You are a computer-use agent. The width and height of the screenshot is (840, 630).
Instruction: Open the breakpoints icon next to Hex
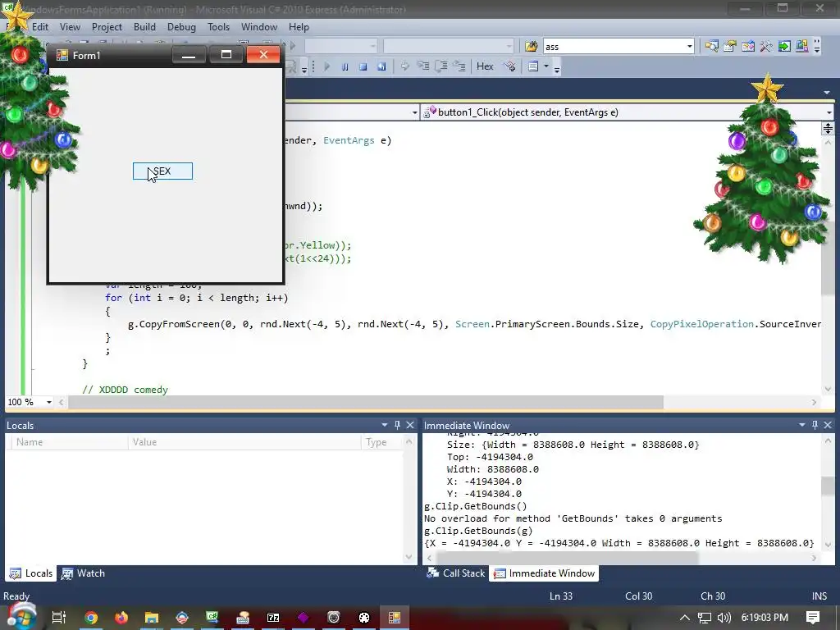pyautogui.click(x=510, y=66)
